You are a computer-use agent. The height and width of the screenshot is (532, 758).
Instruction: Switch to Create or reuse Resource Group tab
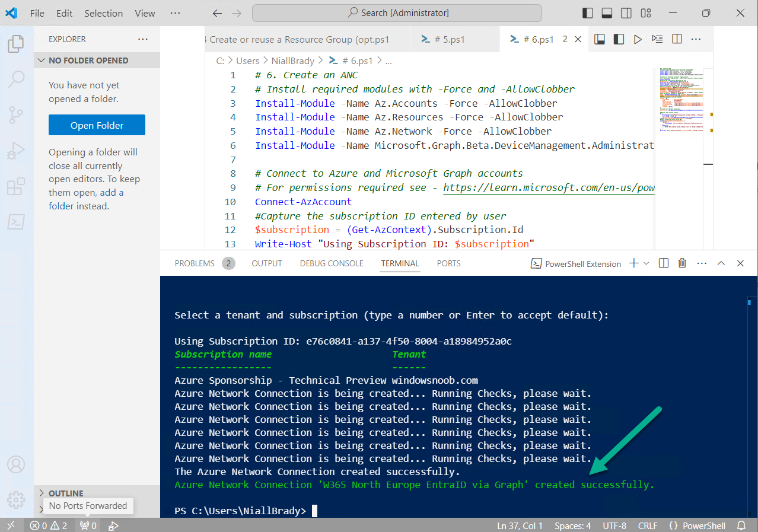click(x=308, y=40)
